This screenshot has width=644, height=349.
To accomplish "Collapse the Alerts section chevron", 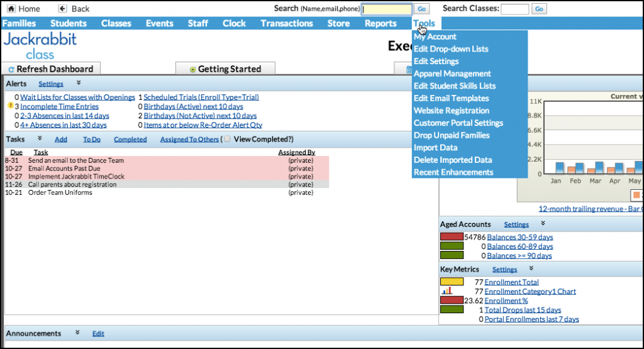I will coord(79,83).
